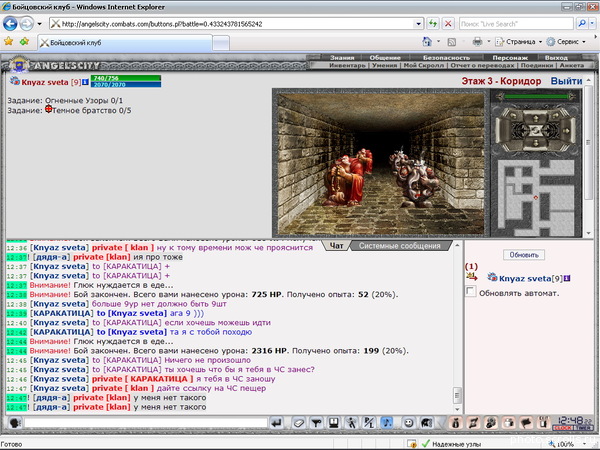Open info icon beside Knyaz sveta[9] in player list

coord(567,278)
